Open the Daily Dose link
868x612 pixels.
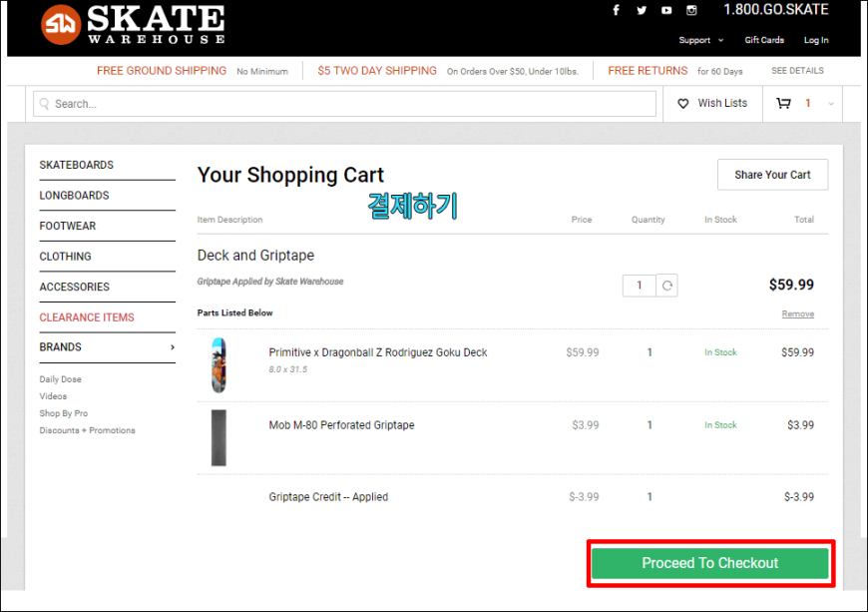60,379
